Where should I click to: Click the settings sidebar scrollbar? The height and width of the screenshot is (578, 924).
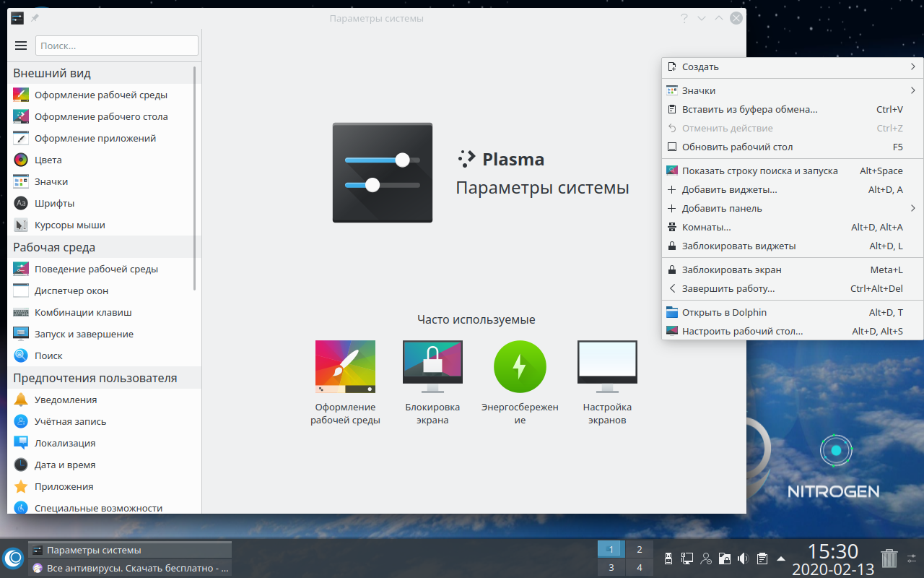(x=195, y=177)
